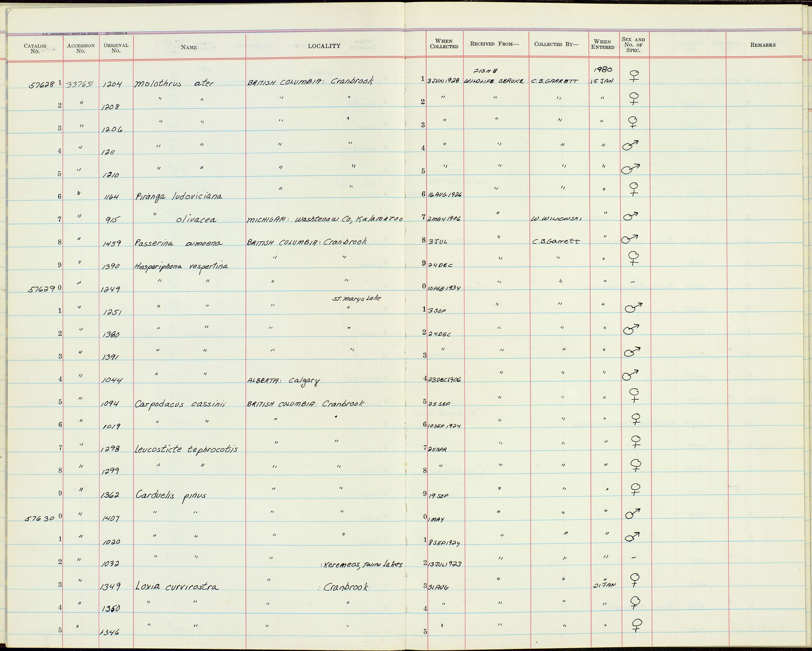Click the Loxia curvirostra name entry
Screen dimensions: 812x651
(177, 586)
